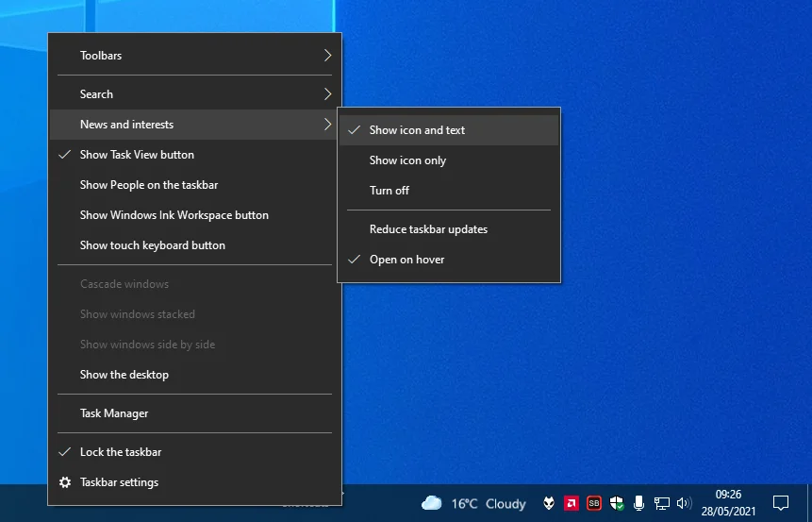Open the Action Center notification icon
The width and height of the screenshot is (812, 522).
click(x=781, y=503)
